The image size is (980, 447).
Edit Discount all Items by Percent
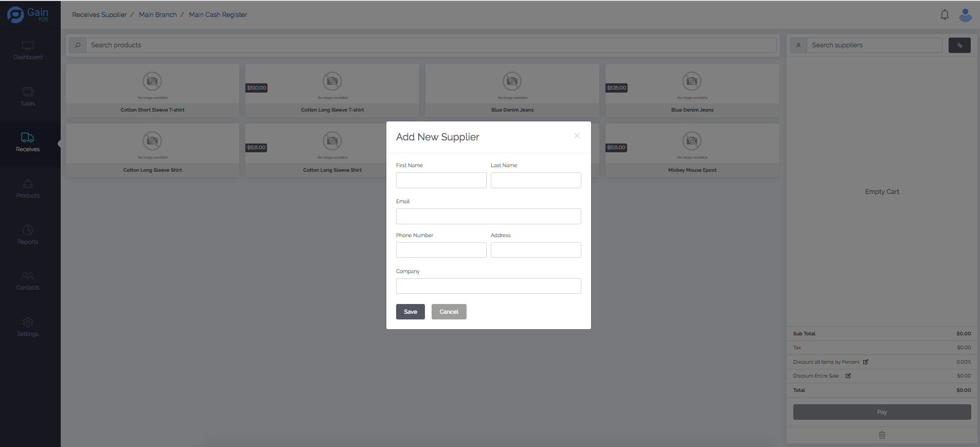865,362
